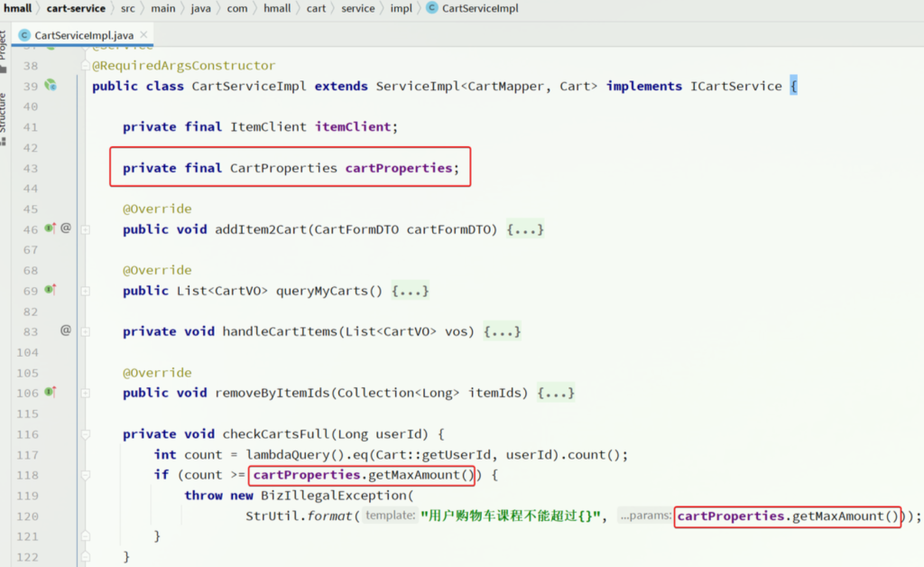Click the class icon in the CartServiceImpl.java tab
The height and width of the screenshot is (567, 924).
tap(24, 35)
